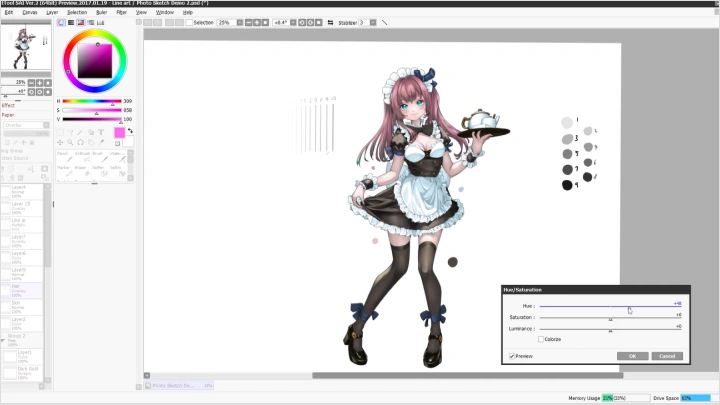This screenshot has width=720, height=405.
Task: Open the Stabilizer value dropdown
Action: pos(373,22)
